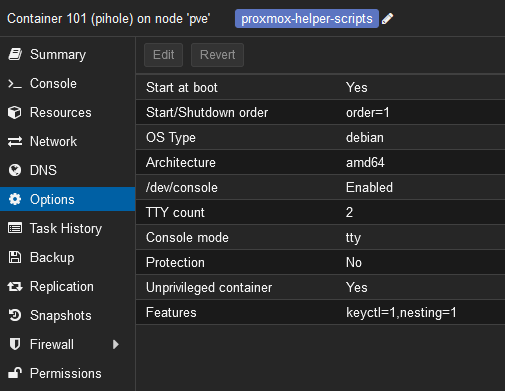
Task: Select the Console mode row
Action: tap(321, 237)
